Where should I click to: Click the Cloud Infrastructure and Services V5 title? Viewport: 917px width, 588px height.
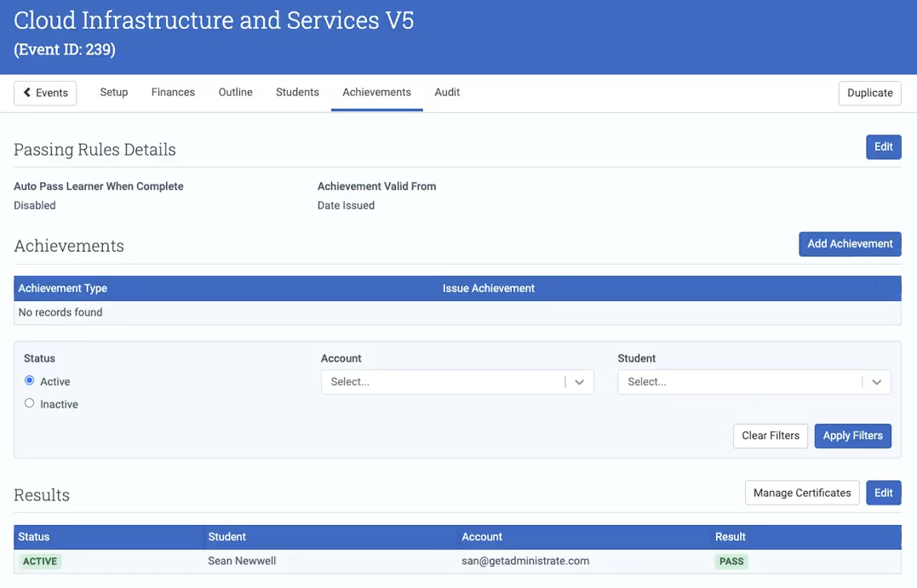214,20
